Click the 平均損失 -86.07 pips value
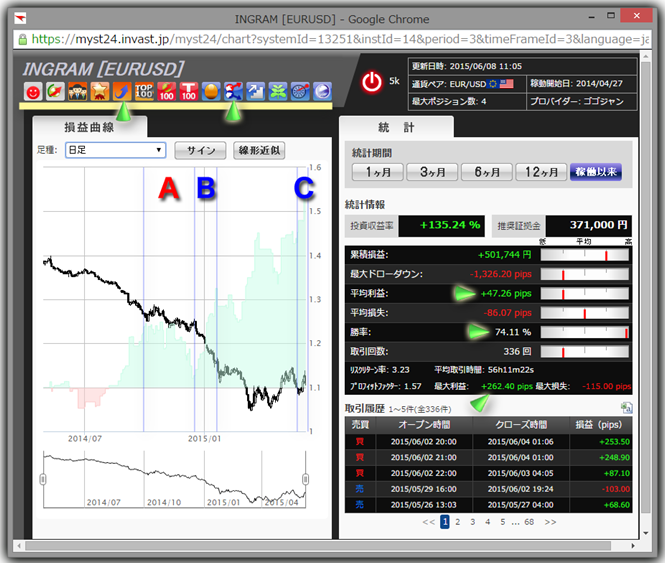 pos(507,313)
